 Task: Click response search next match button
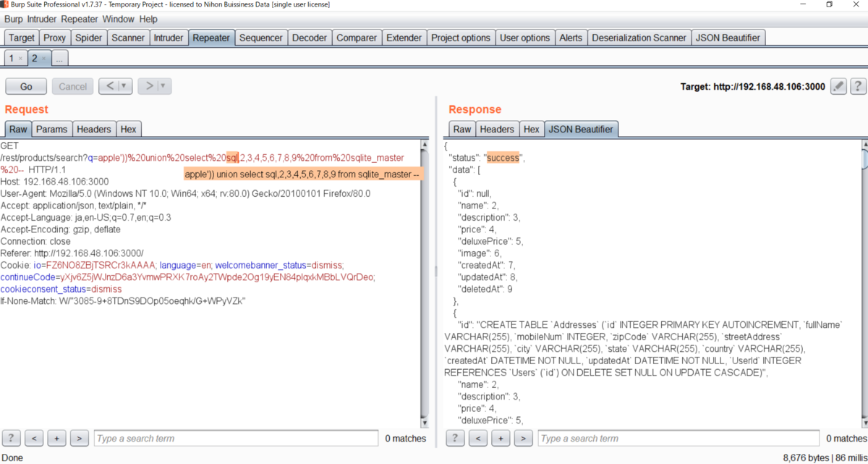(x=524, y=438)
